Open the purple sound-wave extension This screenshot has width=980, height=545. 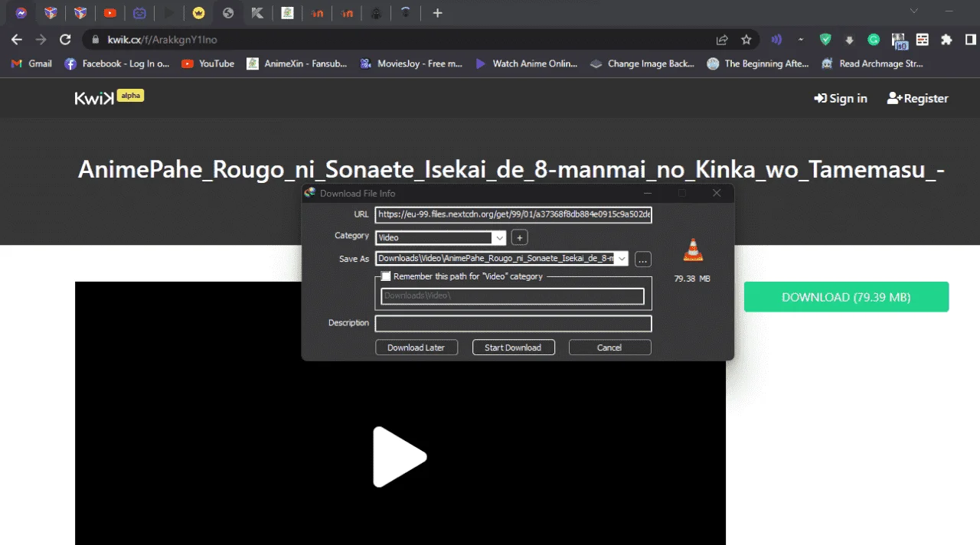[x=776, y=40]
